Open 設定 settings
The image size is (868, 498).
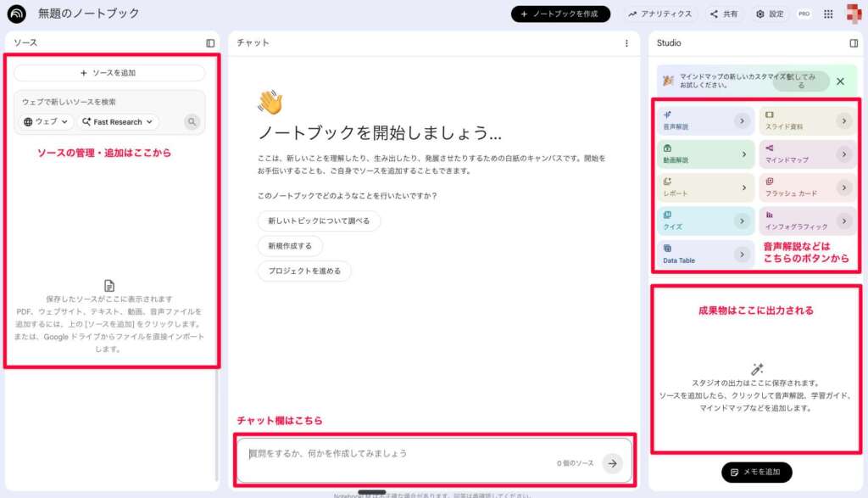(x=770, y=14)
